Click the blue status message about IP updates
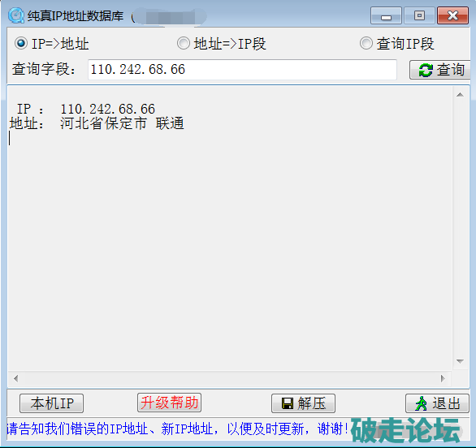Screen dimensions: 476x448 pos(177,429)
